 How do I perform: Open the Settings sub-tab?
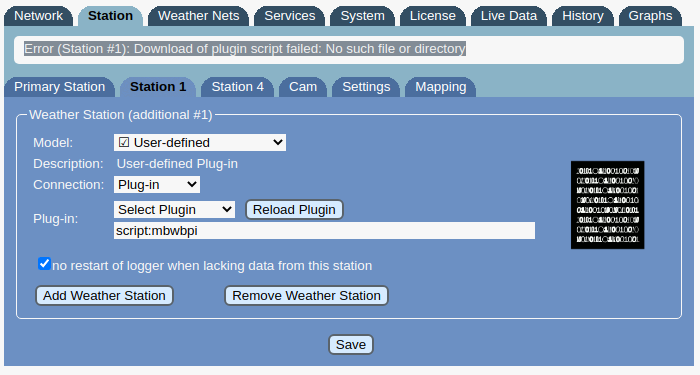pos(366,87)
